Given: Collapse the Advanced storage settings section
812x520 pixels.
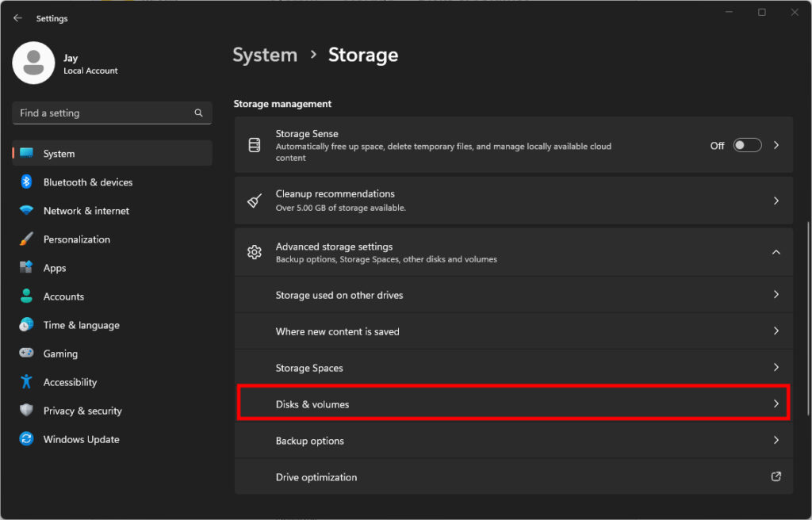Looking at the screenshot, I should click(x=776, y=251).
